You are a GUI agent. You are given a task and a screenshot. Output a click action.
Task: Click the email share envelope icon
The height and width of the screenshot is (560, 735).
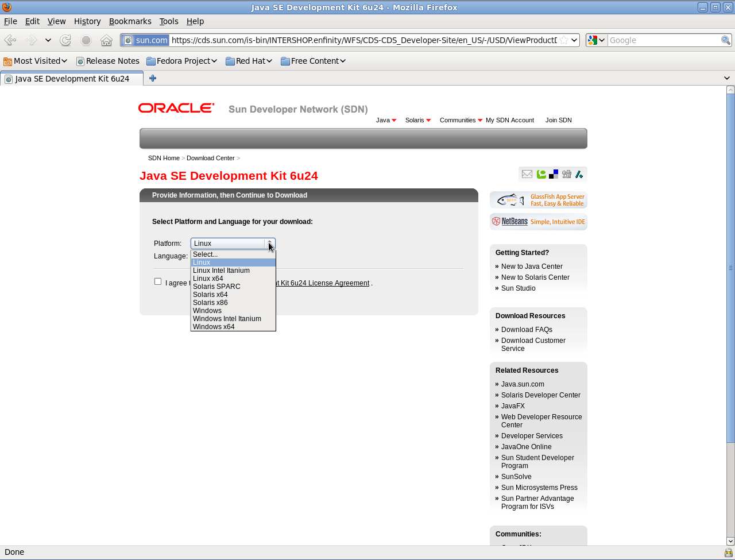pos(527,174)
